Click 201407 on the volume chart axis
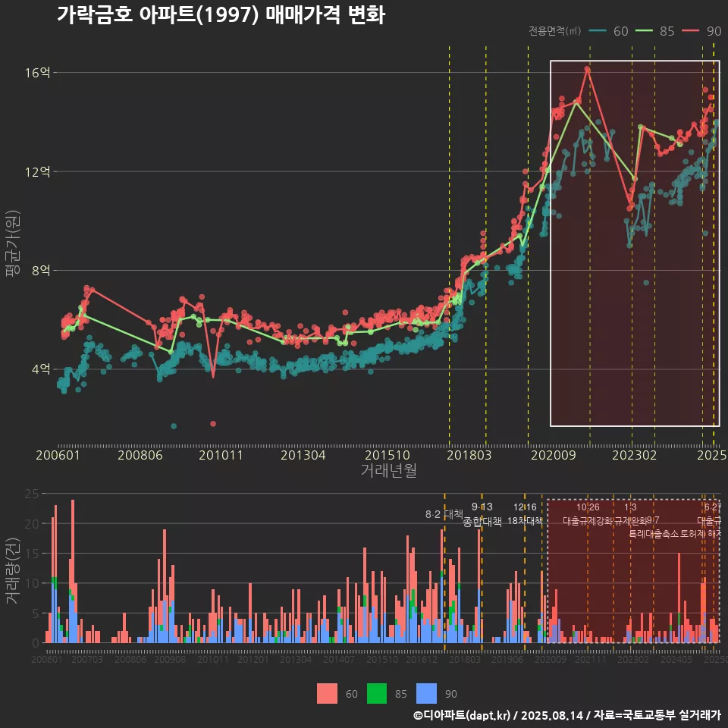 pyautogui.click(x=339, y=659)
